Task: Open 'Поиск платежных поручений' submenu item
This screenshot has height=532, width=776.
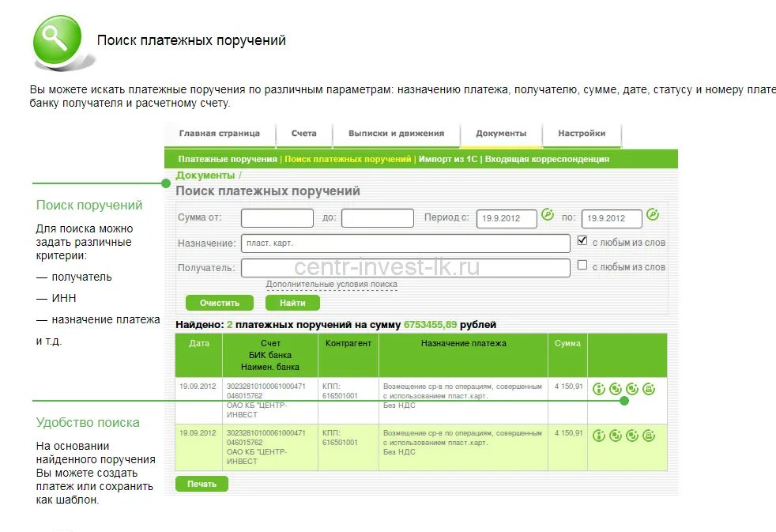Action: [x=348, y=160]
